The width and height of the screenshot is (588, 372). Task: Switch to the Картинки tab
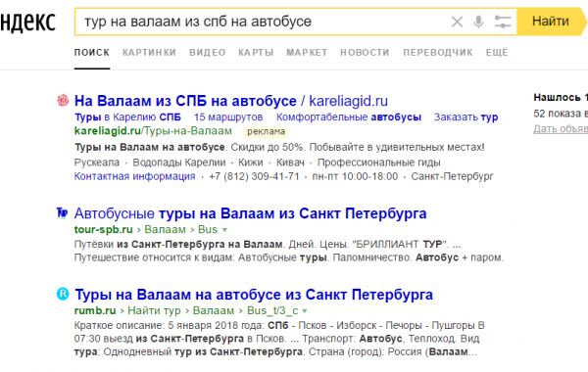coord(149,53)
